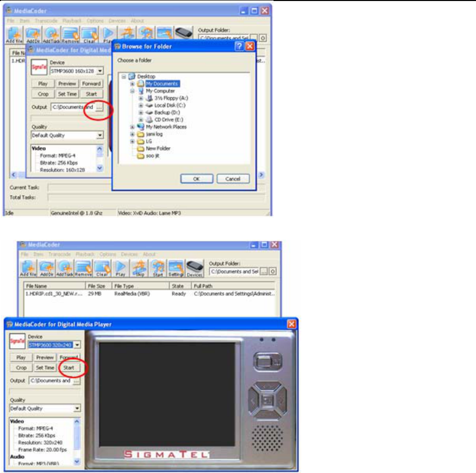The image size is (476, 473).
Task: Open Playback menu above the RealMedia file list
Action: coord(85,254)
